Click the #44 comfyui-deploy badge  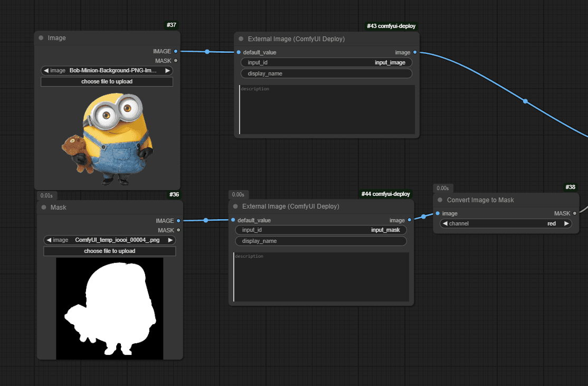point(385,194)
